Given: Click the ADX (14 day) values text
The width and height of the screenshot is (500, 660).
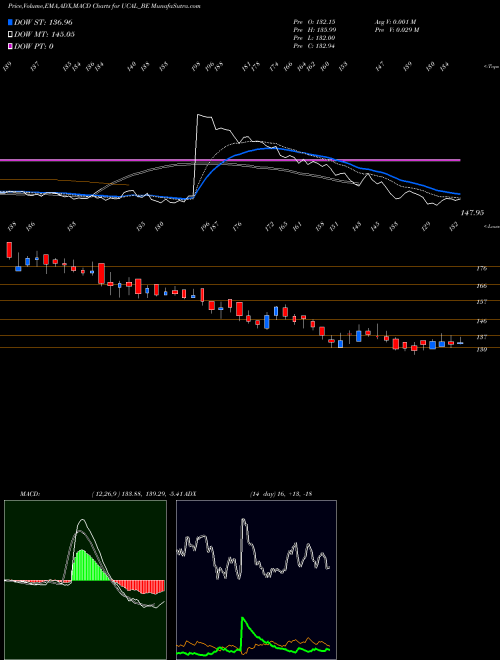Looking at the screenshot, I should [281, 494].
